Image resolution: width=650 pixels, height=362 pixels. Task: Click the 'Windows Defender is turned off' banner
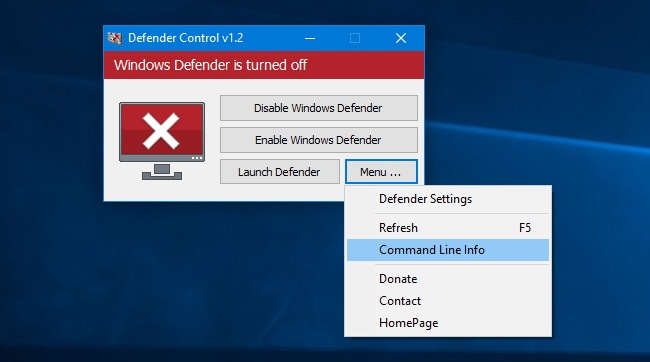pos(264,65)
